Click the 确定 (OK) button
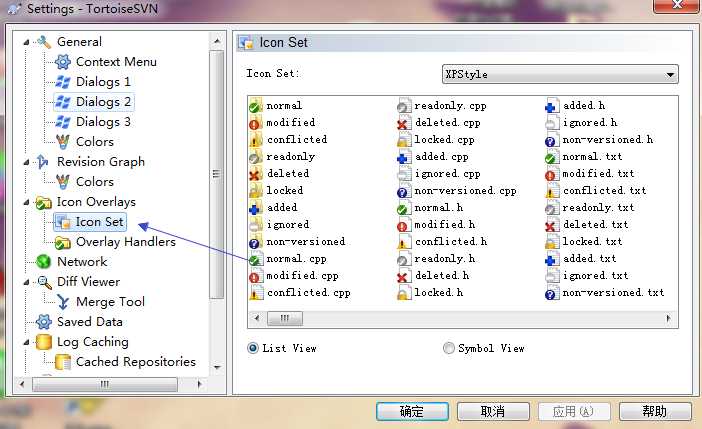The image size is (702, 429). (x=412, y=411)
